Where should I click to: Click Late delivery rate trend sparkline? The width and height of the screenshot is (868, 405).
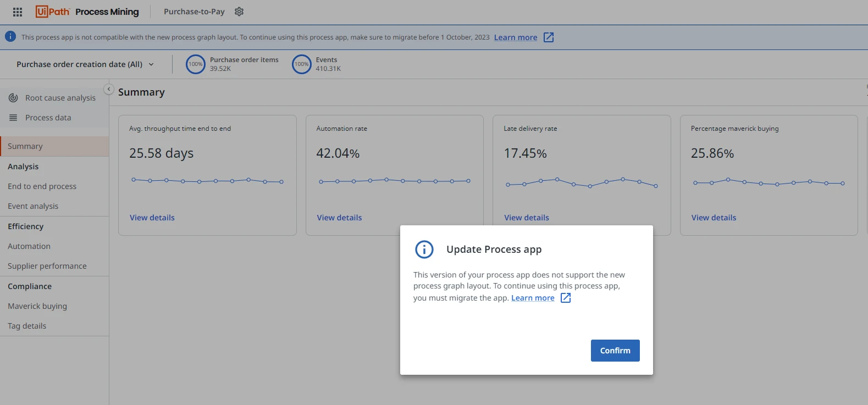click(x=582, y=182)
